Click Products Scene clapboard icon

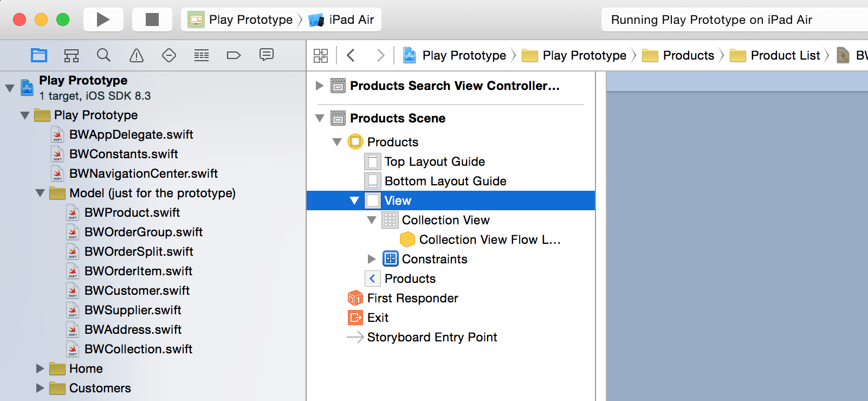click(x=338, y=118)
